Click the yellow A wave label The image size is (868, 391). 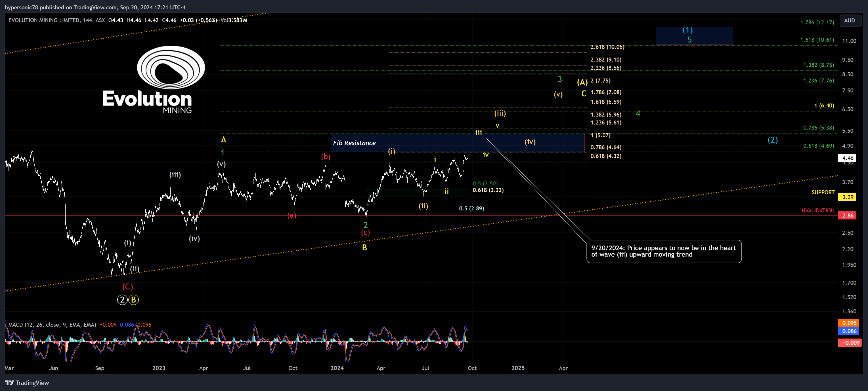tap(223, 140)
